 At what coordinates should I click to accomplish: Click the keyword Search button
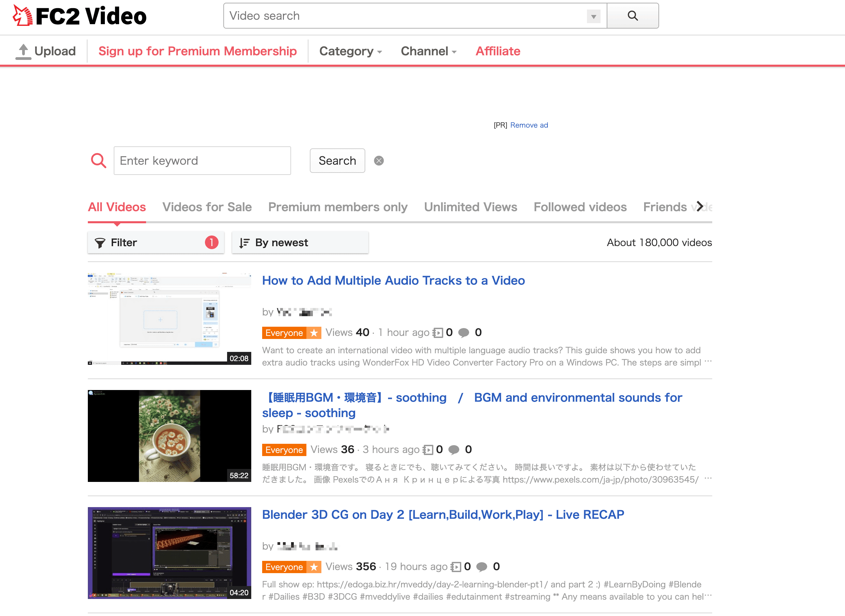tap(337, 161)
